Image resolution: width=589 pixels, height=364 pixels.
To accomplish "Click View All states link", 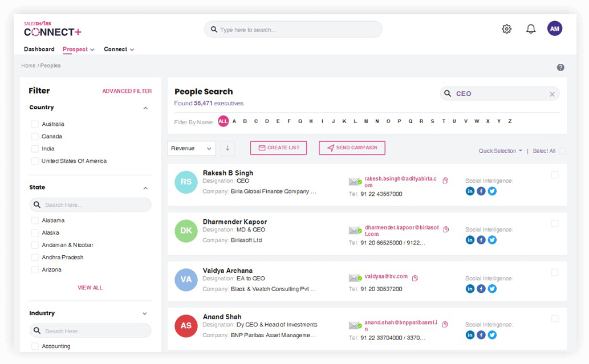I will (x=90, y=288).
